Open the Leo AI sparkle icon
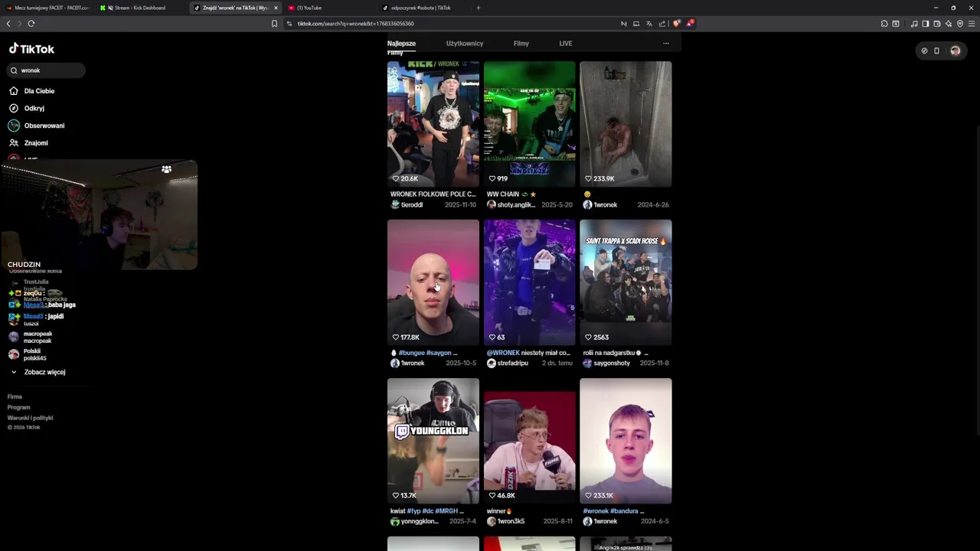980x551 pixels. pos(949,24)
